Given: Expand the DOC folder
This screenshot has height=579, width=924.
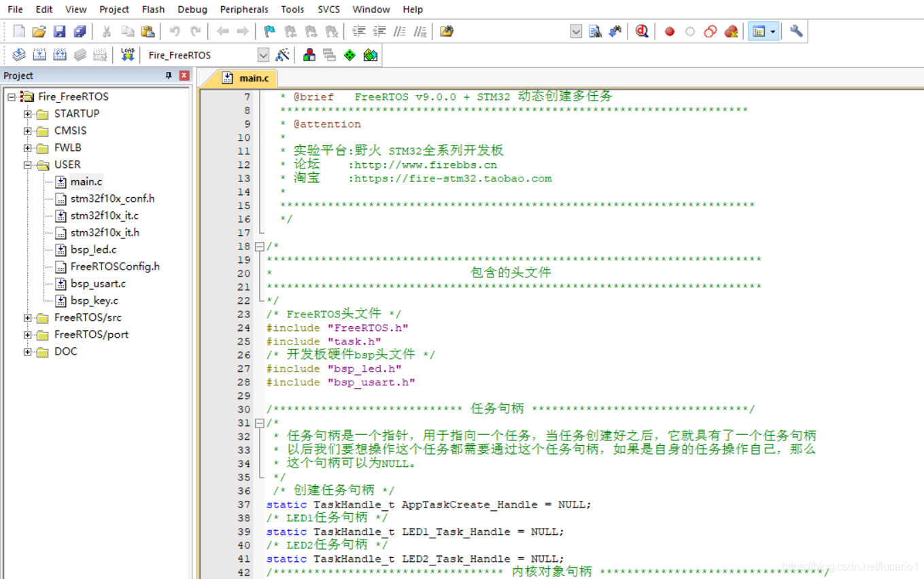Looking at the screenshot, I should click(x=28, y=351).
